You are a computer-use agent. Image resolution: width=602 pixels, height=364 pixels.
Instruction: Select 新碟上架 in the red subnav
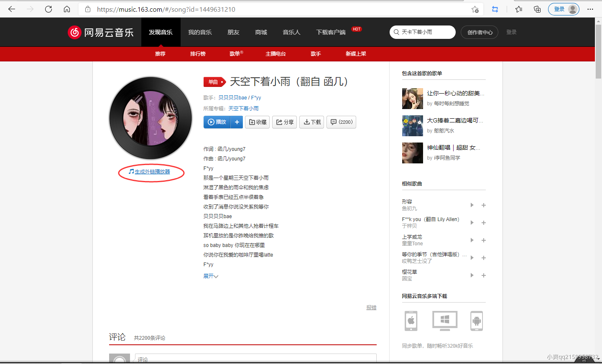[356, 53]
